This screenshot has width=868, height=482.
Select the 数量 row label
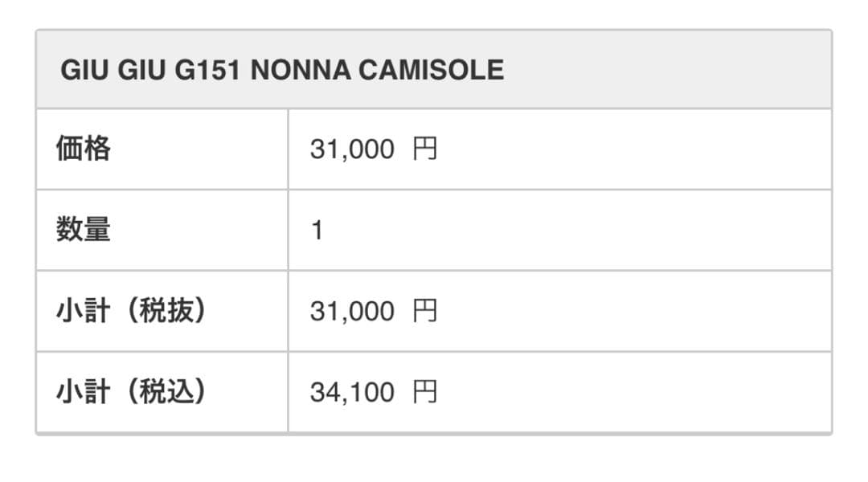[83, 231]
